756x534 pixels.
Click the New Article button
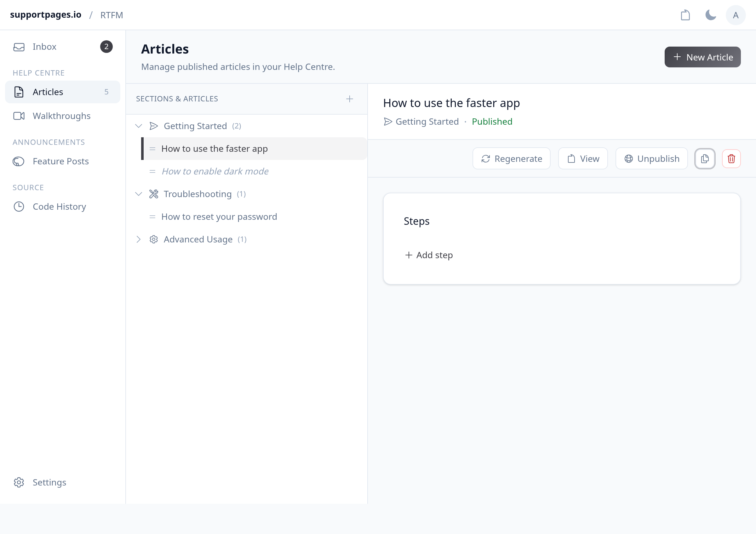click(702, 57)
